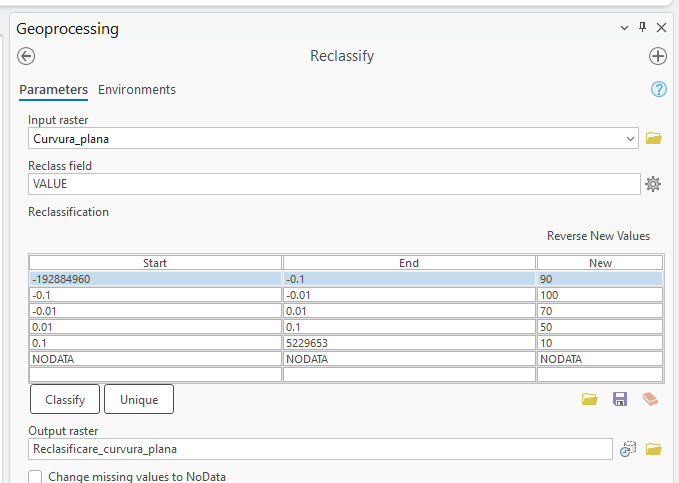Expand the Input raster dropdown
Screen dimensions: 679x483
tap(630, 139)
